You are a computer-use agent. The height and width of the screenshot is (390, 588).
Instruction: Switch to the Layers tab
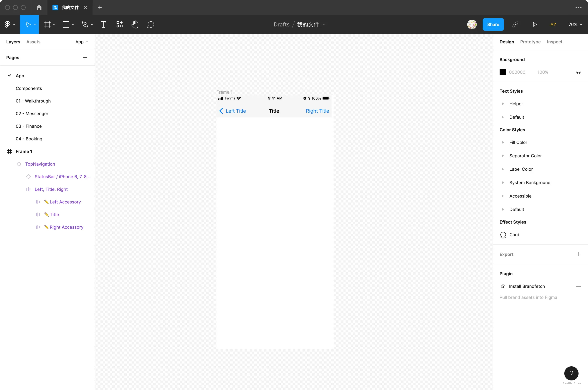[x=13, y=42]
